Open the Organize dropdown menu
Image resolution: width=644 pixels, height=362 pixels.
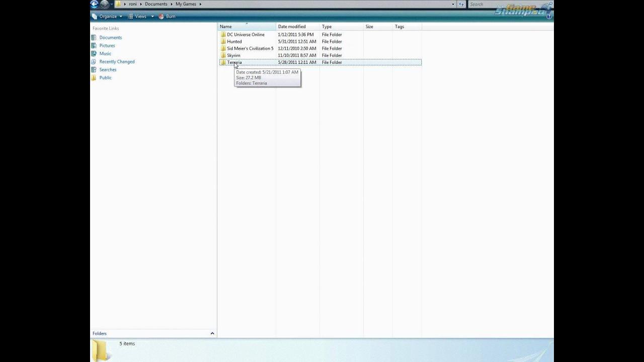pyautogui.click(x=108, y=17)
